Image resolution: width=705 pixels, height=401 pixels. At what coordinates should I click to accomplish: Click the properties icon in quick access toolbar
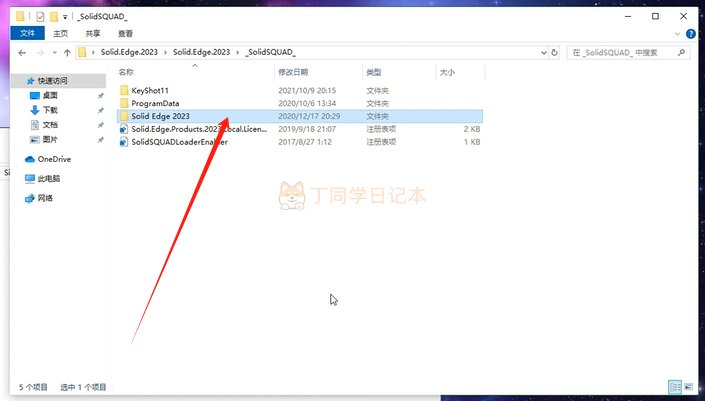(40, 17)
